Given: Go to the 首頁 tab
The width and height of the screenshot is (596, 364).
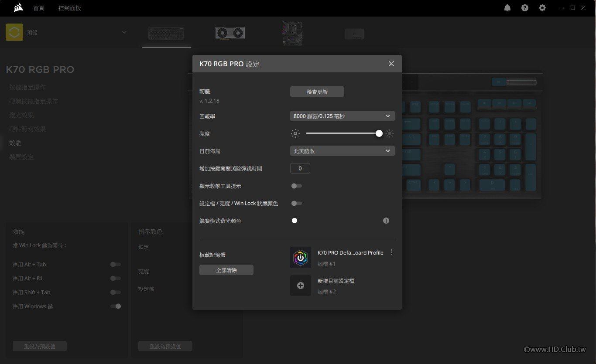Looking at the screenshot, I should [x=39, y=8].
